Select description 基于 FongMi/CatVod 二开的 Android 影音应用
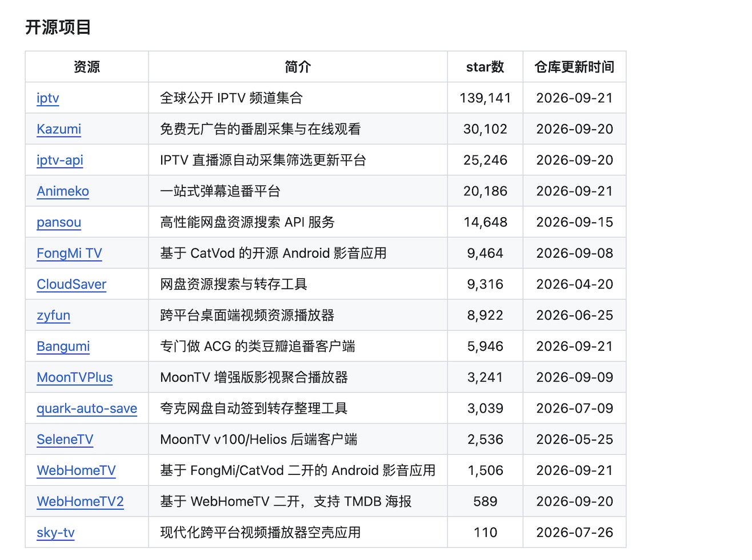 tap(298, 471)
